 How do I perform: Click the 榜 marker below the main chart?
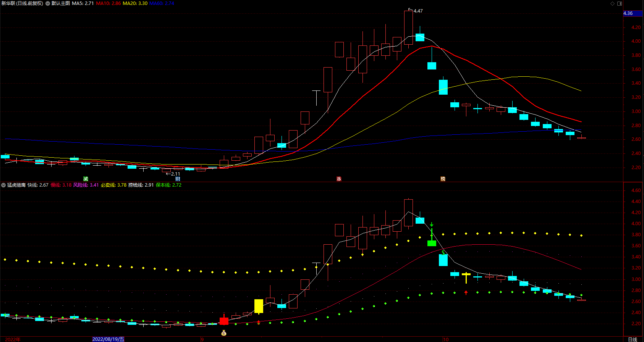[443, 179]
